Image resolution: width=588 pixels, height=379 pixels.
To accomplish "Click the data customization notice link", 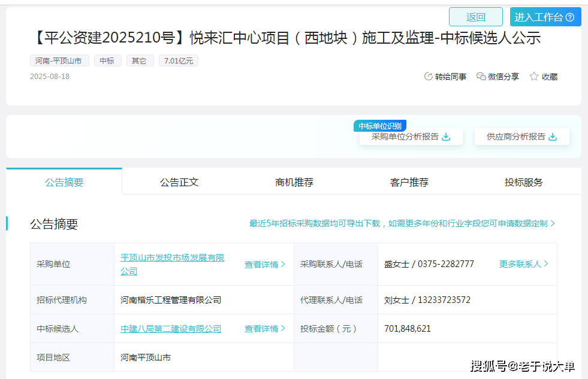I will coord(402,223).
